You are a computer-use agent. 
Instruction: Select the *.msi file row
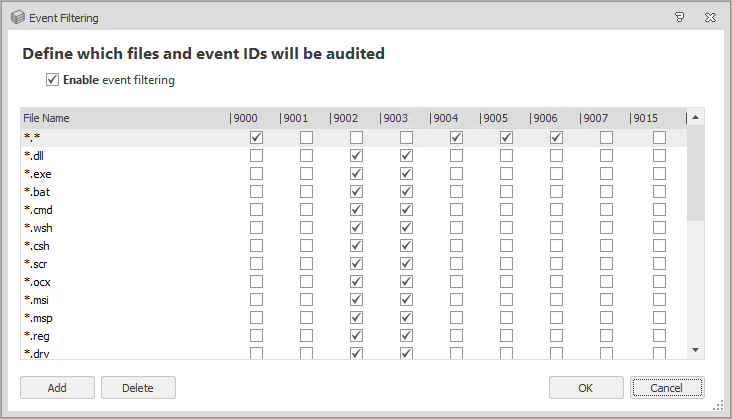[x=36, y=300]
